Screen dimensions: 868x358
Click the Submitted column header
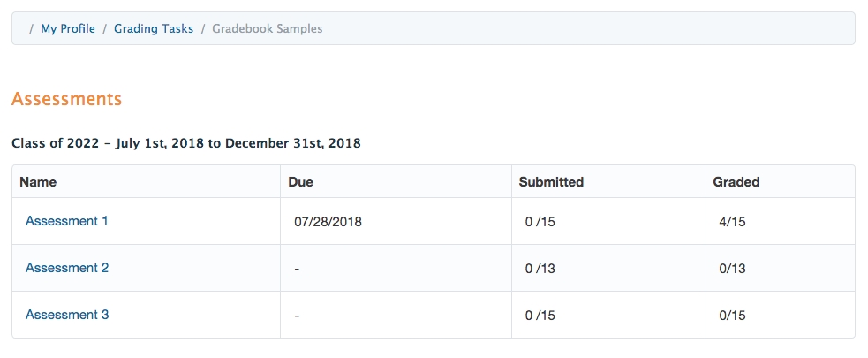coord(551,182)
